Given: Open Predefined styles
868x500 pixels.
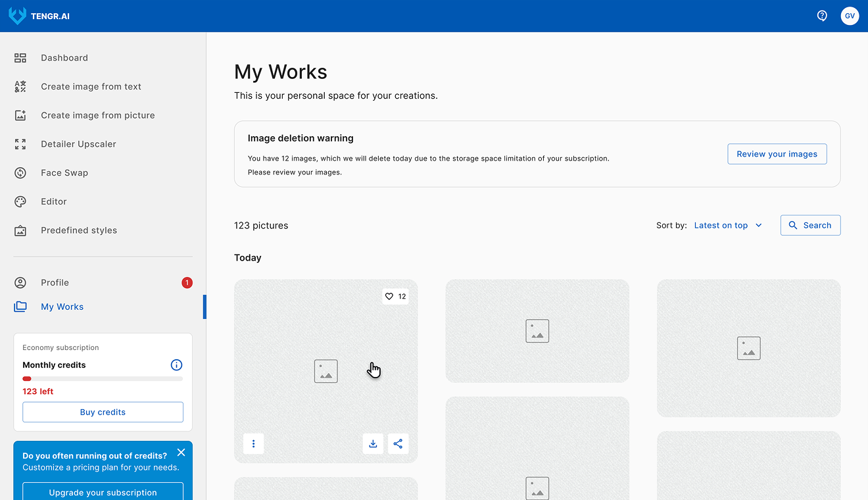Looking at the screenshot, I should tap(79, 230).
